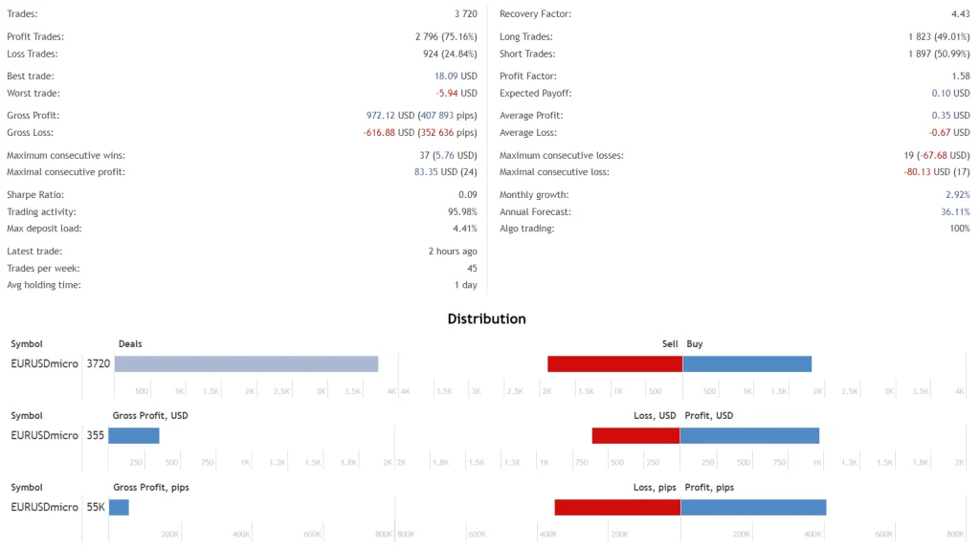Click the gray Deals bar for EURUSDmicro
The width and height of the screenshot is (980, 549).
(x=246, y=363)
